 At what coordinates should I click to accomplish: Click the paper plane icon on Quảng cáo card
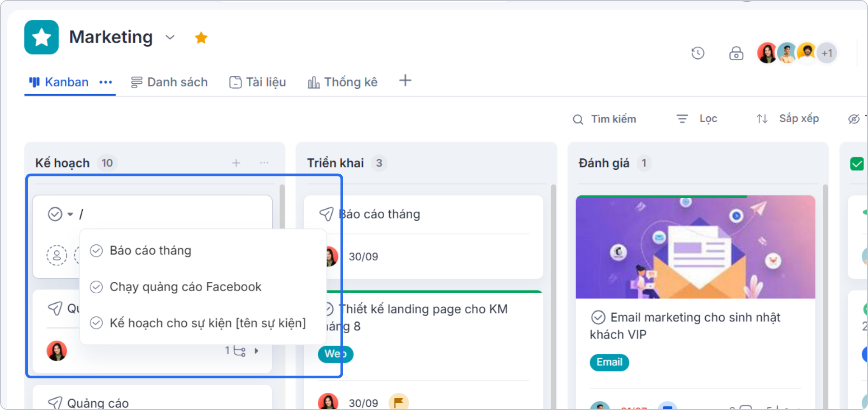coord(55,402)
